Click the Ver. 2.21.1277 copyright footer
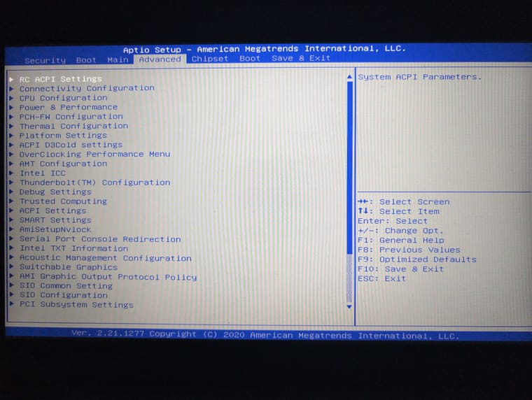Screen dimensions: 532x400 tap(265, 334)
